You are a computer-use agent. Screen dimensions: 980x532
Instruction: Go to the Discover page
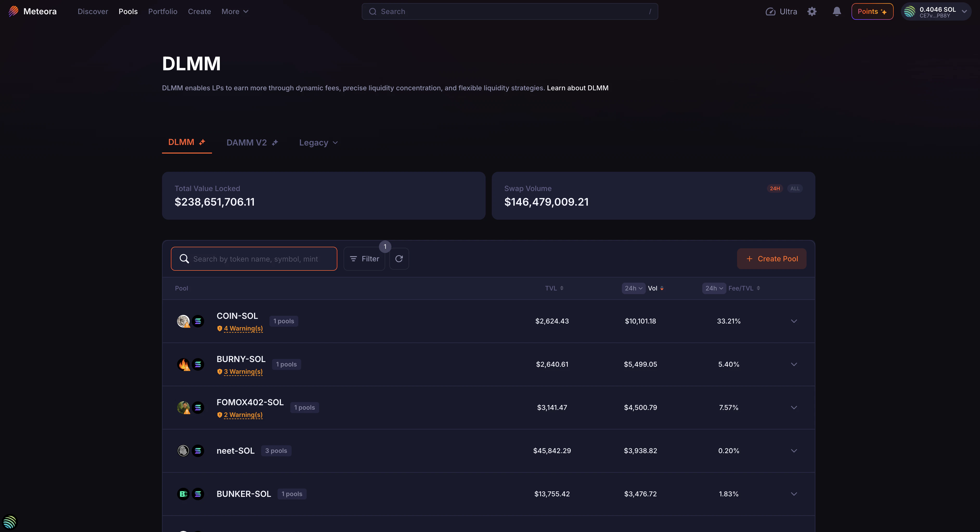pos(93,11)
